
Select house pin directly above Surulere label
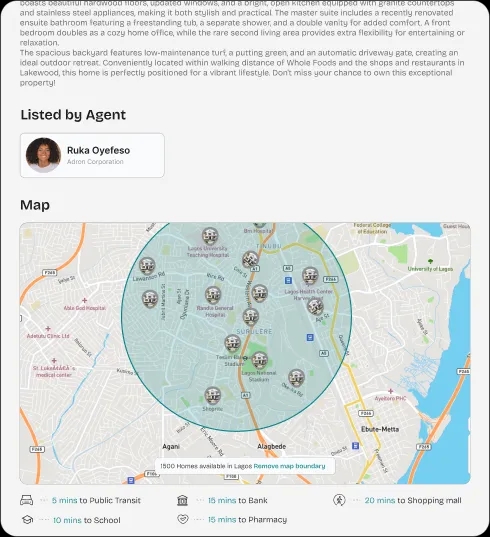251,317
